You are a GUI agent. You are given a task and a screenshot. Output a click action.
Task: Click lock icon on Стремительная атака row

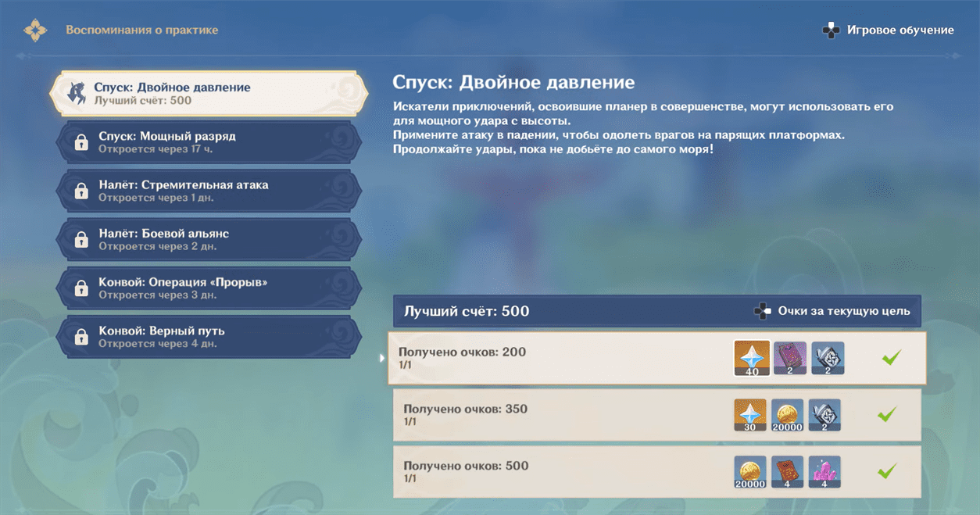[81, 191]
